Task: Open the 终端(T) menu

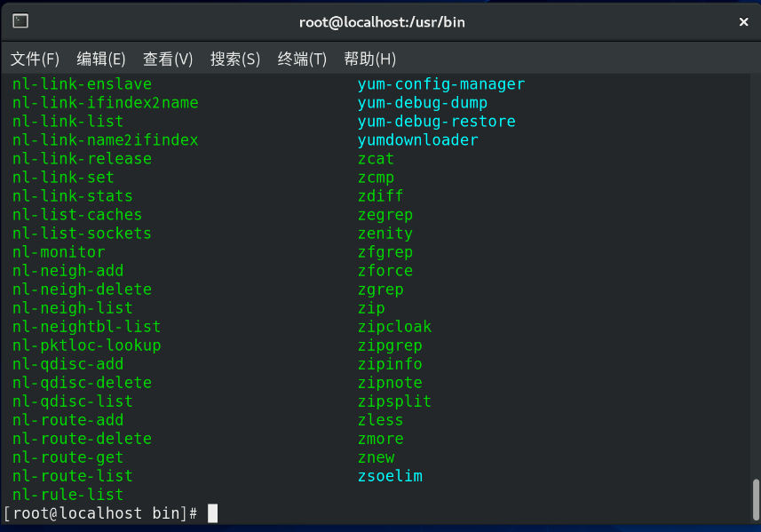Action: click(302, 59)
